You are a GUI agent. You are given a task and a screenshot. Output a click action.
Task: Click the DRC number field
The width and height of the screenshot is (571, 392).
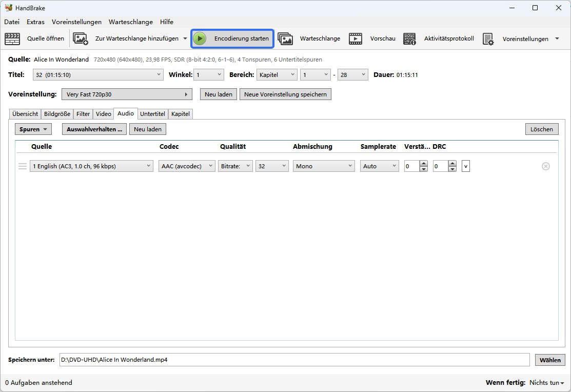[x=441, y=166]
